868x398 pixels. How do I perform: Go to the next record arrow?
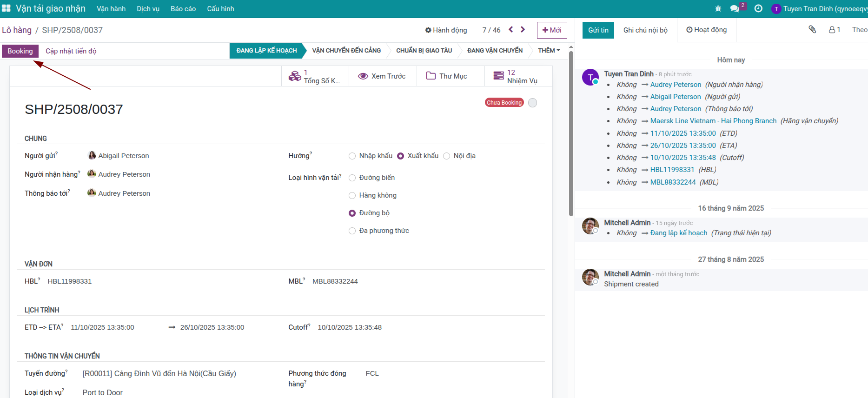[x=523, y=30]
